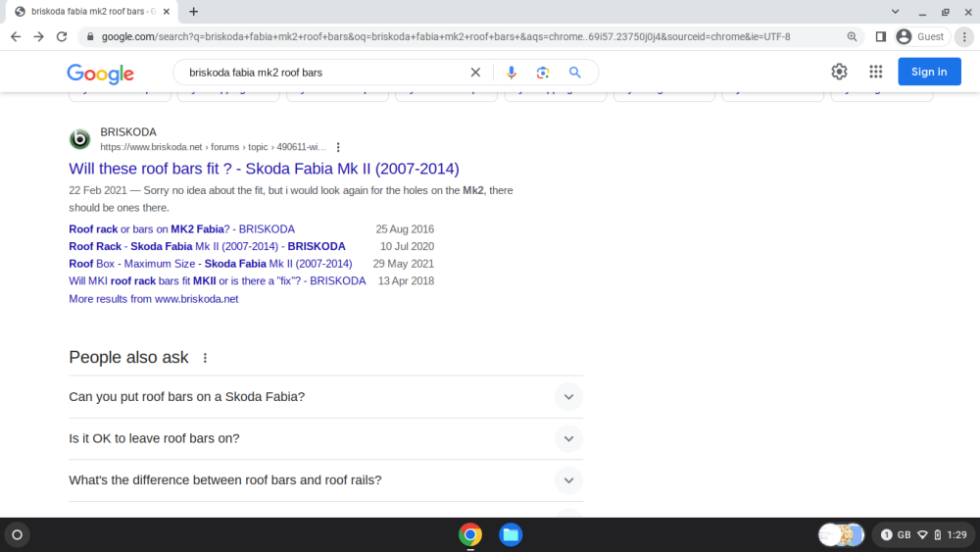Image resolution: width=980 pixels, height=552 pixels.
Task: Click the Google logo
Action: pyautogui.click(x=101, y=74)
